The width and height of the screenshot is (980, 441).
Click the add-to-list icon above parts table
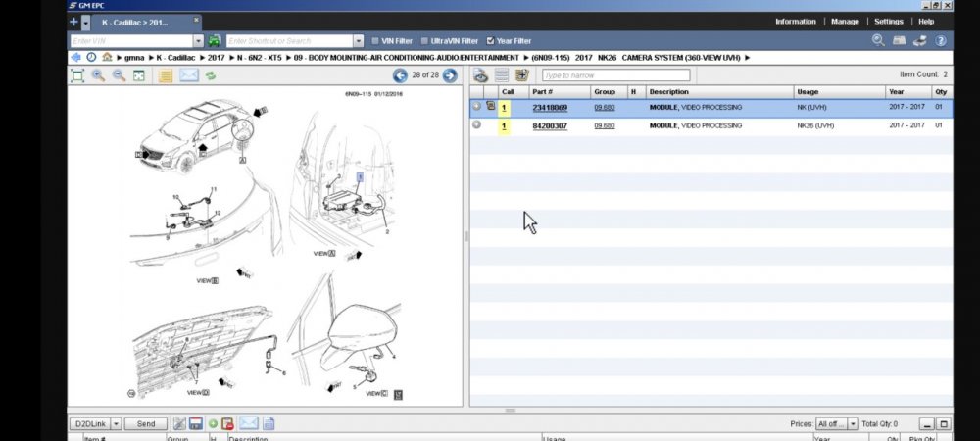(x=522, y=75)
